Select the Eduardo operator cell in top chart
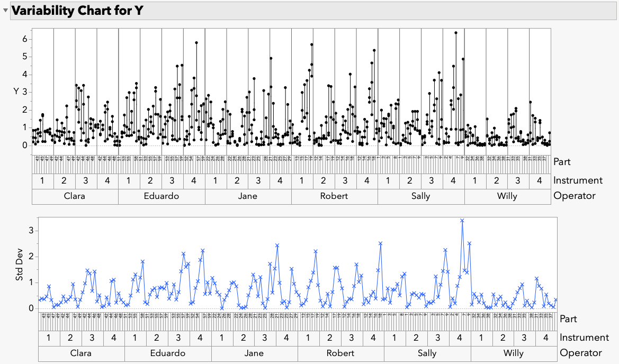Screen dimensions: 619x364 click(x=161, y=196)
